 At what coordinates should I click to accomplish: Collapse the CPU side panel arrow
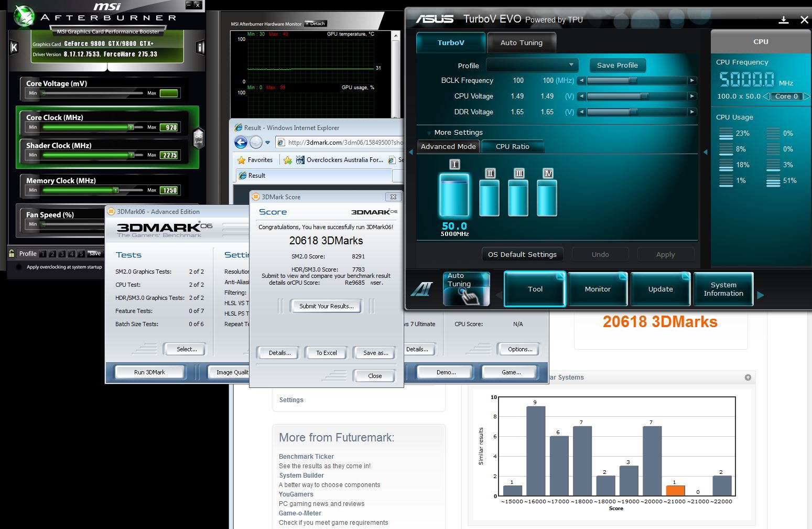click(706, 152)
